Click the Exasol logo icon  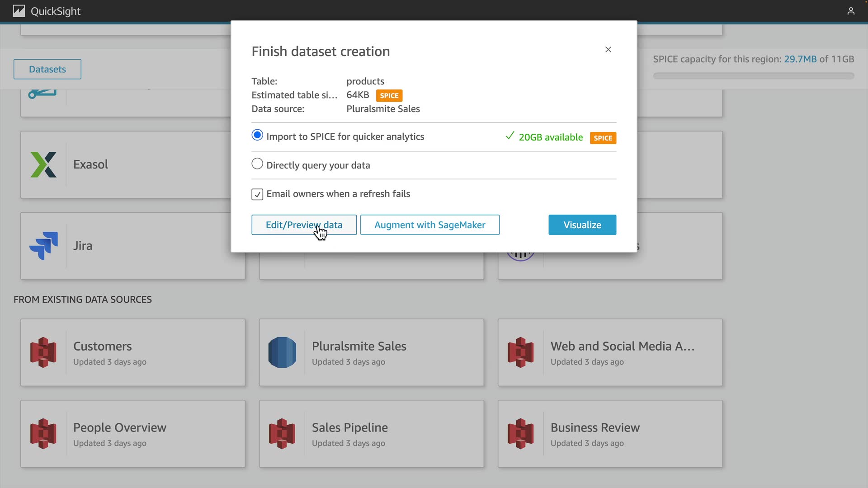click(x=43, y=164)
